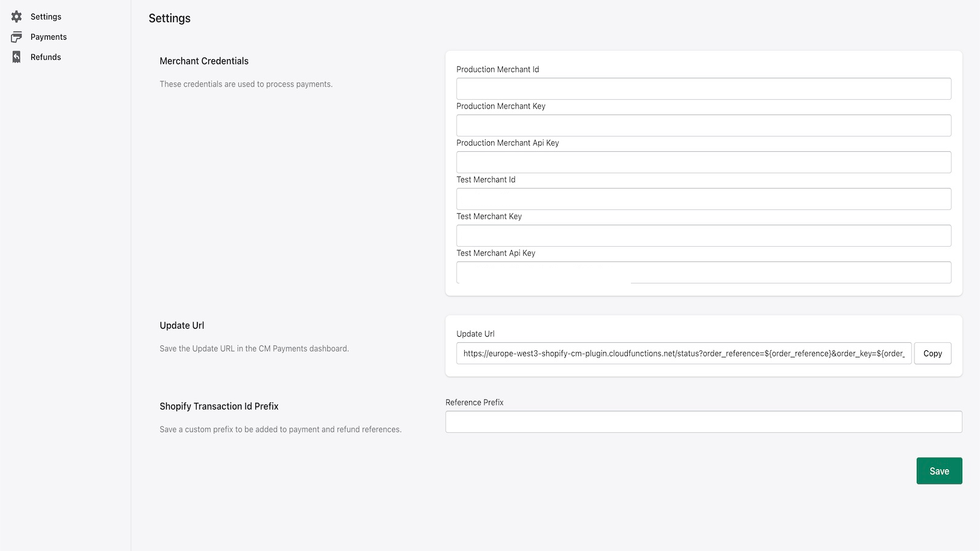Click the Update Url label above the URL field
The width and height of the screenshot is (980, 551).
[475, 334]
